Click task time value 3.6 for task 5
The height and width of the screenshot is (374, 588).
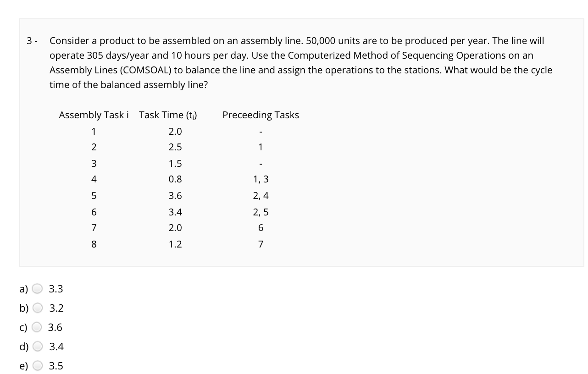[175, 195]
